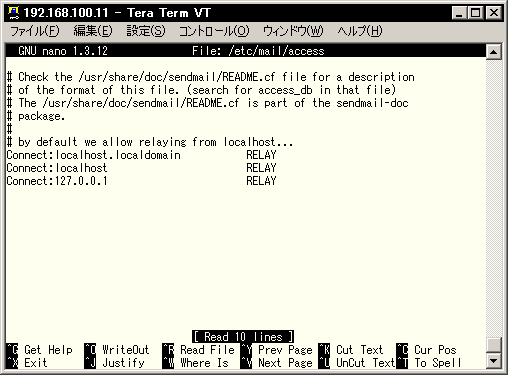Maximize the Tera Term window
Image resolution: width=508 pixels, height=375 pixels.
[475, 13]
